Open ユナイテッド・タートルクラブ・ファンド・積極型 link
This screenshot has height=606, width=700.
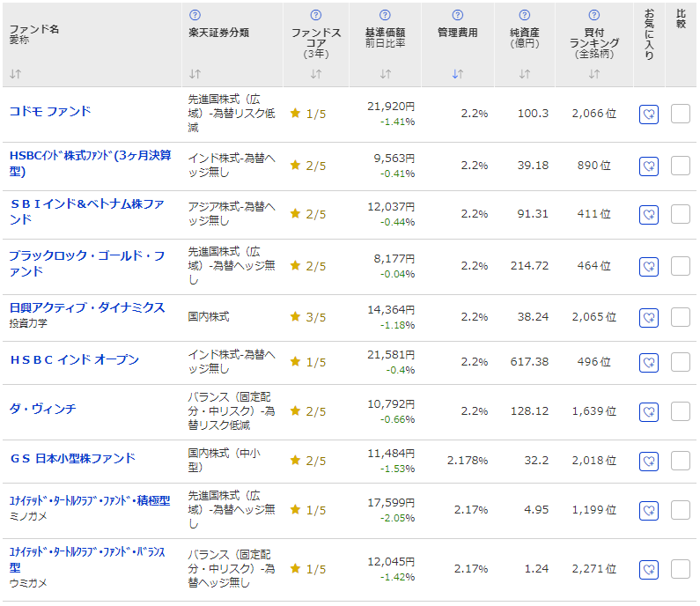90,501
